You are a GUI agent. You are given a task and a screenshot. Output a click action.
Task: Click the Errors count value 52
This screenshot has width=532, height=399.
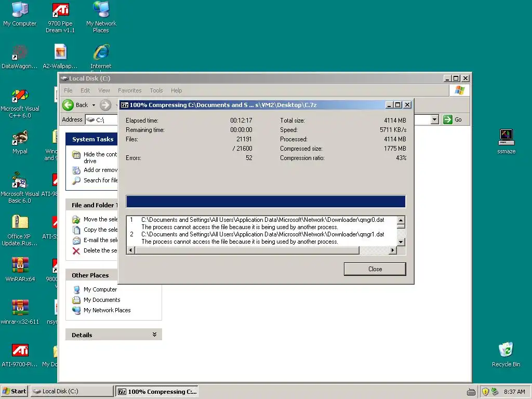[249, 158]
